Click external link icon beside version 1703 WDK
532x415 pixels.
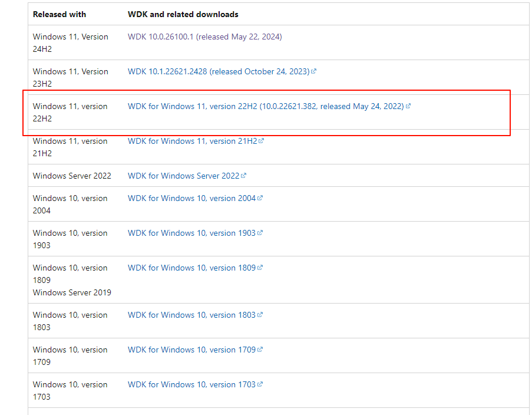tap(260, 384)
